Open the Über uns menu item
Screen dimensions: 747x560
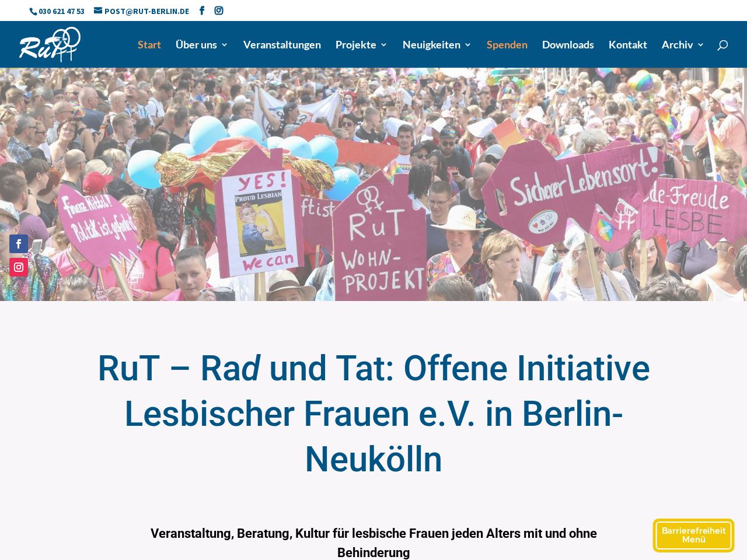point(196,44)
